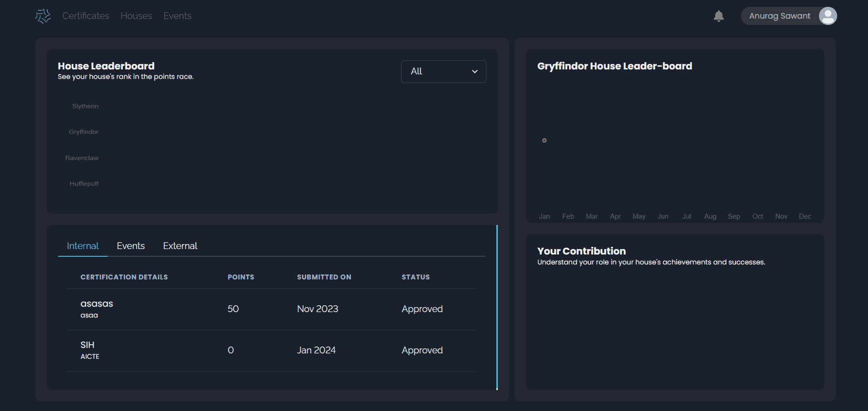Click the user avatar icon

pos(827,16)
